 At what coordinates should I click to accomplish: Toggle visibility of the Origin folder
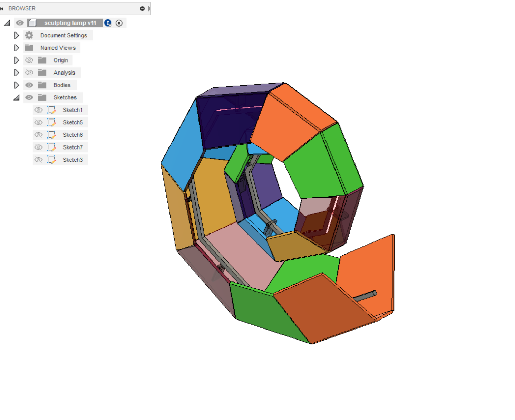29,60
